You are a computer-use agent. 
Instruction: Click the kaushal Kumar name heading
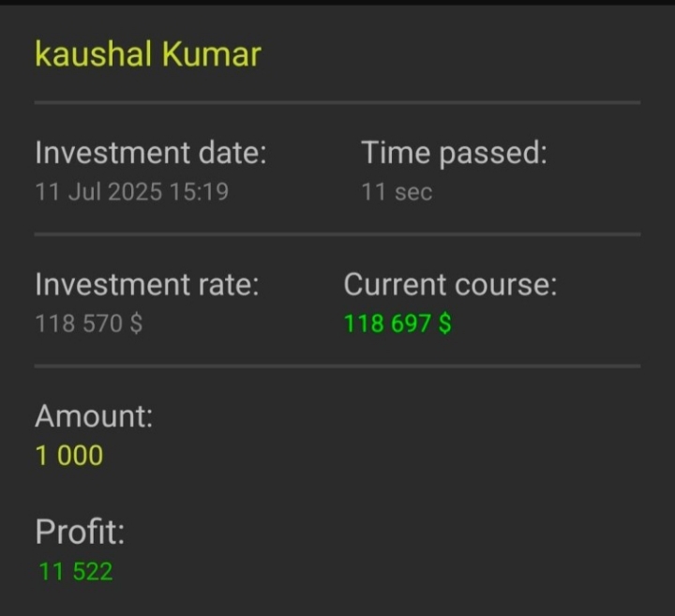coord(147,53)
